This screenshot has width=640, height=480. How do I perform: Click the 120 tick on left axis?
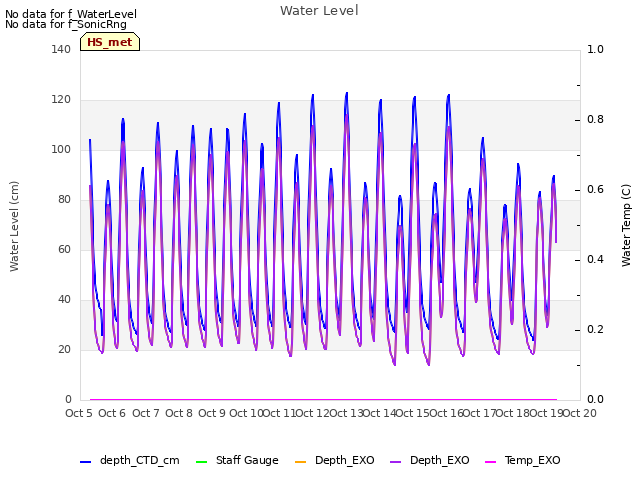tap(61, 100)
